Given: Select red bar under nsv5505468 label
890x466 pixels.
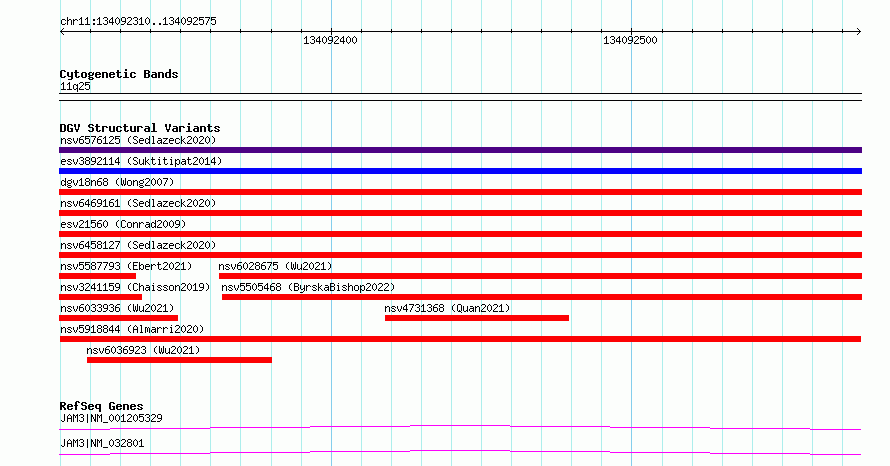Looking at the screenshot, I should click(x=542, y=297).
